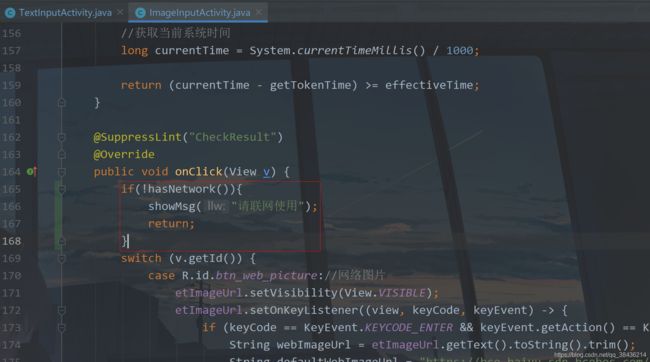Screen dimensions: 650x362
Task: Click the class icon on the ImageInputActivity.java tab
Action: 141,13
